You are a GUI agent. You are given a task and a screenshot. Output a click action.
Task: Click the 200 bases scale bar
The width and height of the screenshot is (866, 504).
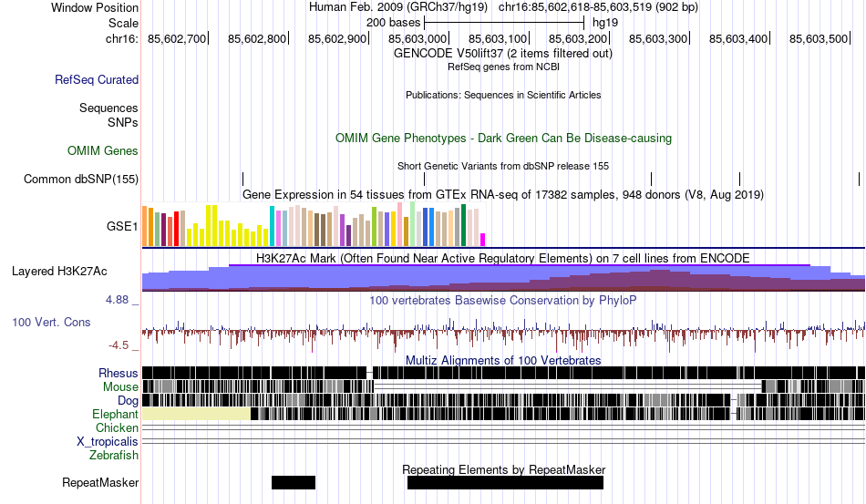pos(504,23)
